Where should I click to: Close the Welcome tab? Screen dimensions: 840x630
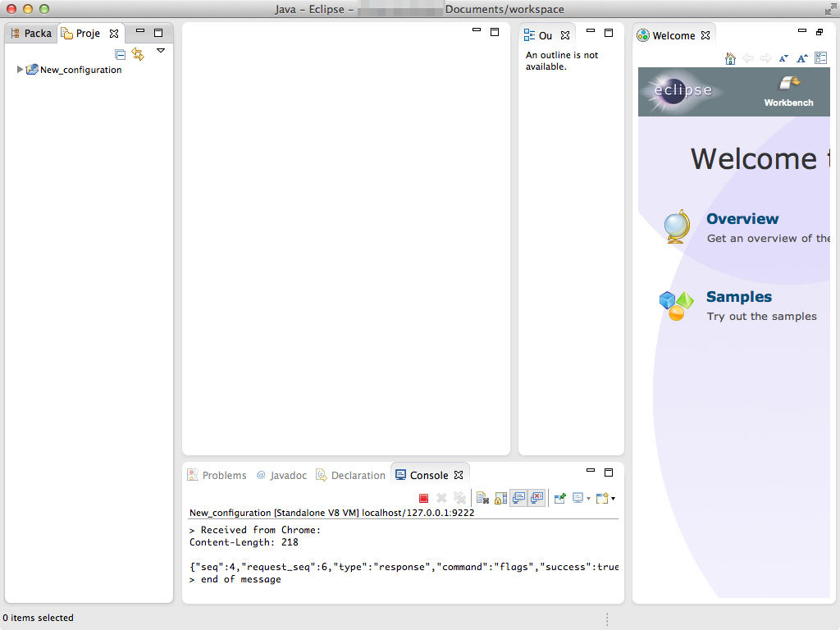[x=705, y=35]
